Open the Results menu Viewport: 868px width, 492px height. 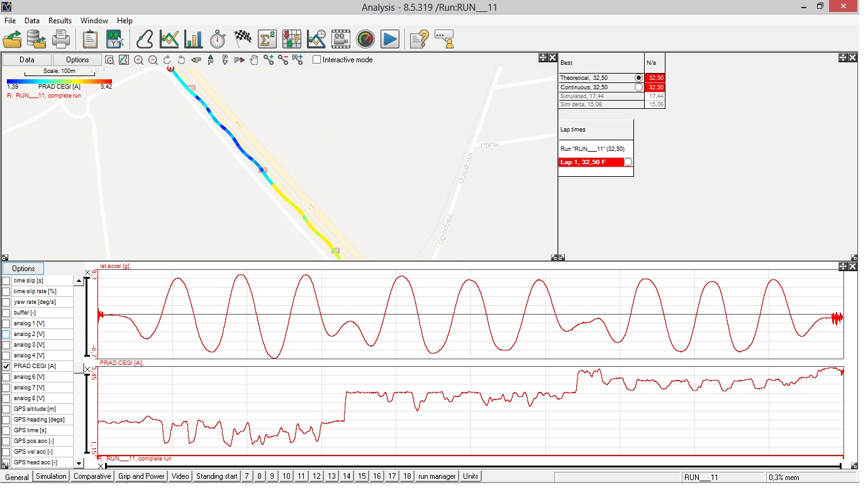pyautogui.click(x=60, y=21)
